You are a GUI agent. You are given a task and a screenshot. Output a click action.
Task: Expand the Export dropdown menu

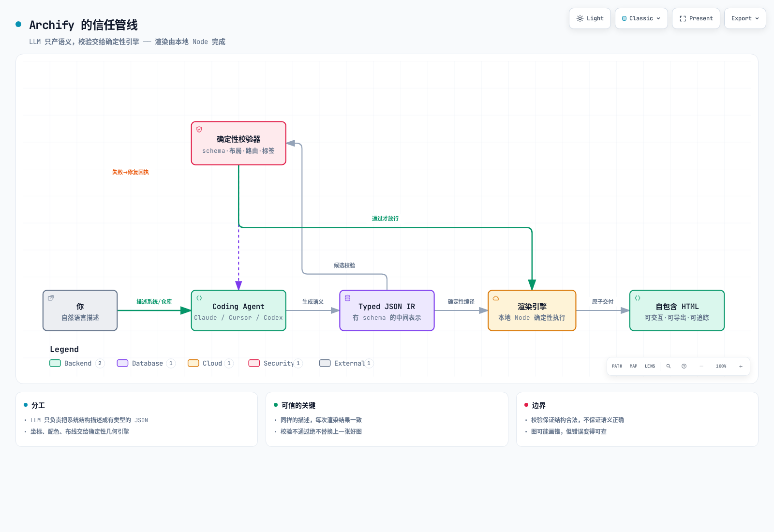[x=745, y=18]
